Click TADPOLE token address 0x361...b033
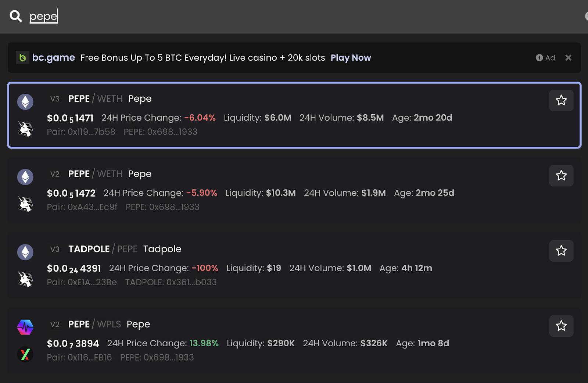This screenshot has height=383, width=588. [191, 282]
